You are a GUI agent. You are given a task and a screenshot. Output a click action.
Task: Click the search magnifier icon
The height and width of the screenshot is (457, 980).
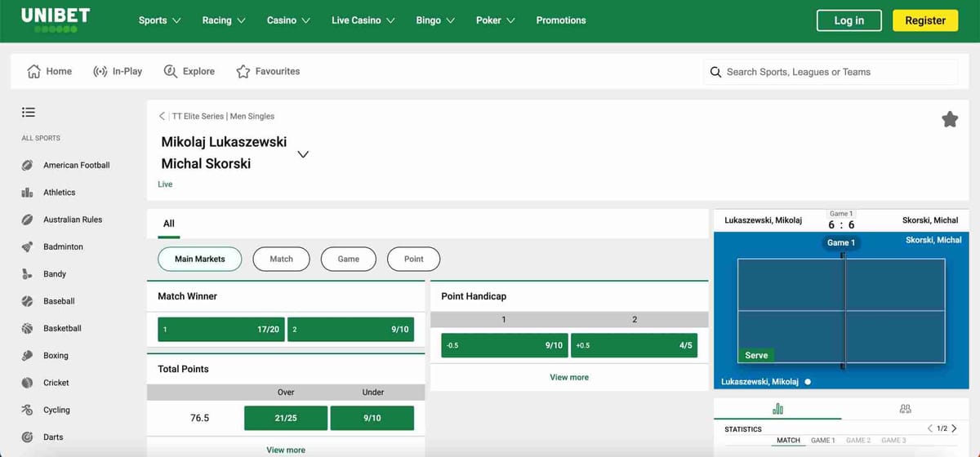point(715,72)
